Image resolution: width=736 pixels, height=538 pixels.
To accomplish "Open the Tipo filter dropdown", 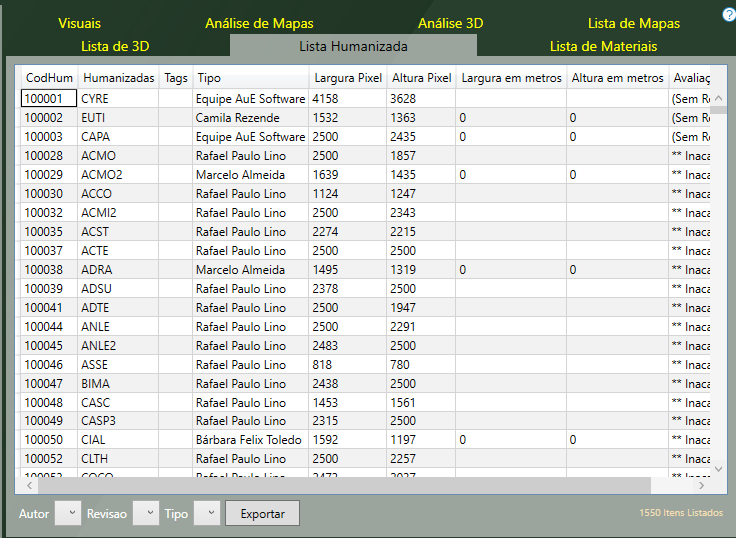I will (206, 513).
